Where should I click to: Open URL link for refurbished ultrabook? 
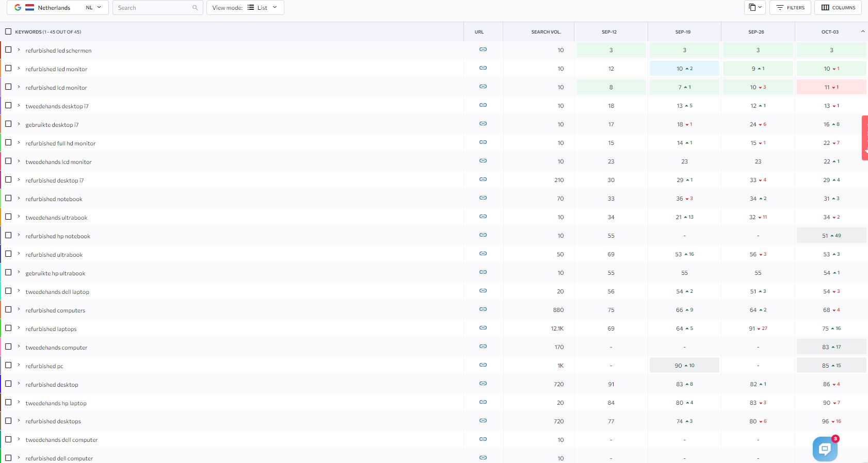[x=483, y=254]
